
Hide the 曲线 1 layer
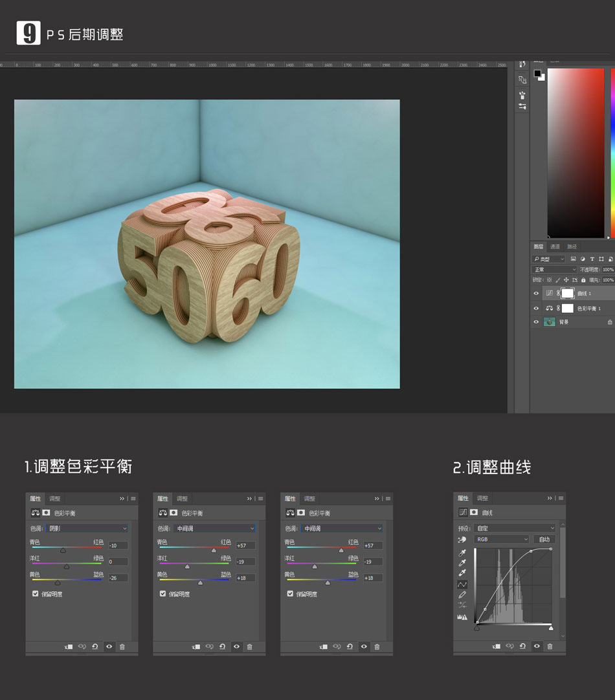coord(537,293)
